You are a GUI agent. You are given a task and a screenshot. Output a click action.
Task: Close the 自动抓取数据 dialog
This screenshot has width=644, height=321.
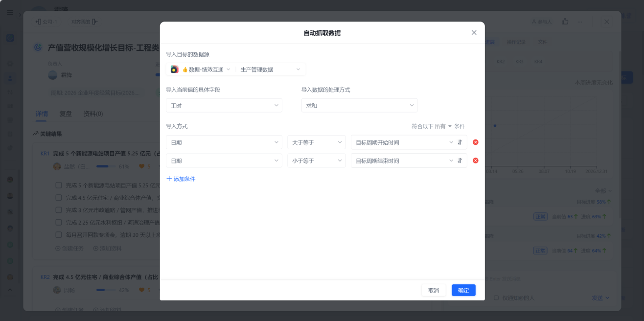pos(474,33)
